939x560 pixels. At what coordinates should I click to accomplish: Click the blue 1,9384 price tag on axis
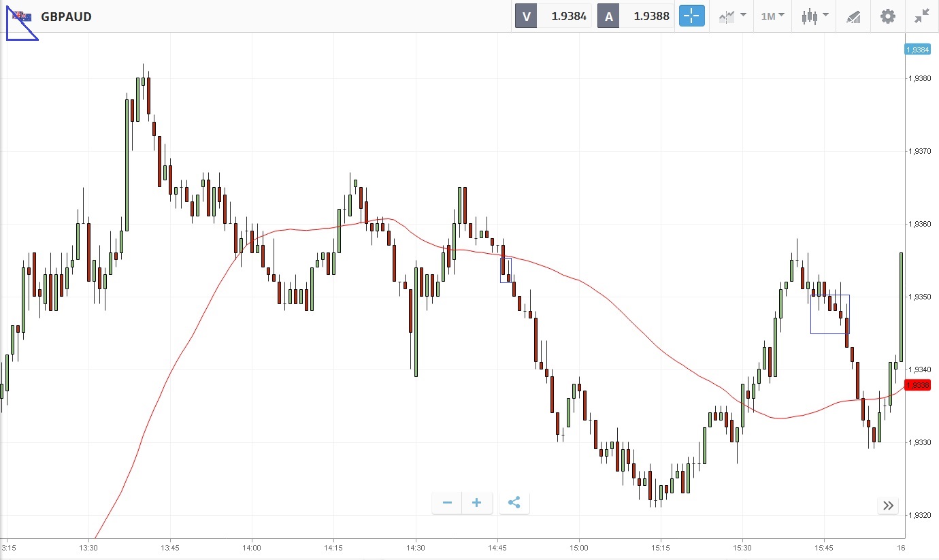918,49
